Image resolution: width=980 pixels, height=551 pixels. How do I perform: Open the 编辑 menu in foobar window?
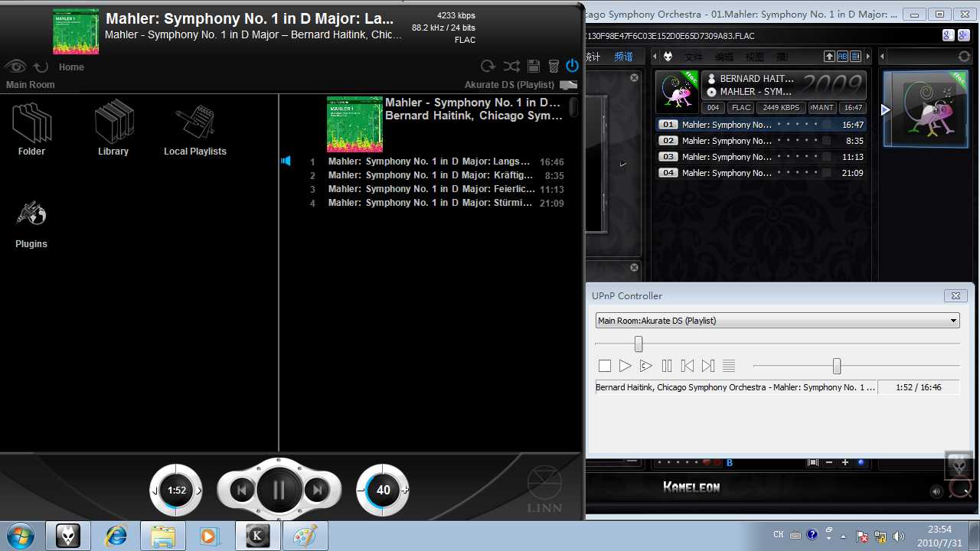[724, 57]
